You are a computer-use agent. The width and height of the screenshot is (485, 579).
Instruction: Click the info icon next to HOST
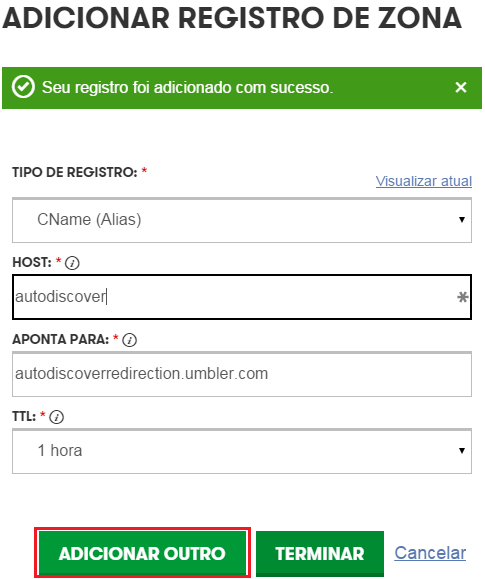click(x=72, y=263)
